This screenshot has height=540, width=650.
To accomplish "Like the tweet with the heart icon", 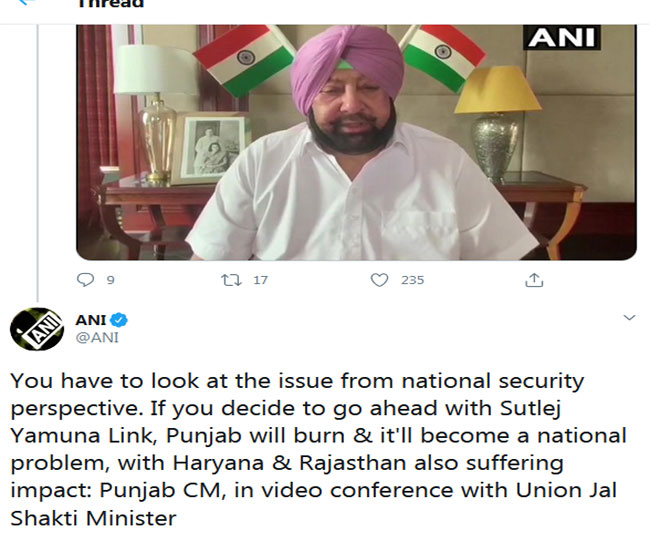I will click(x=379, y=280).
